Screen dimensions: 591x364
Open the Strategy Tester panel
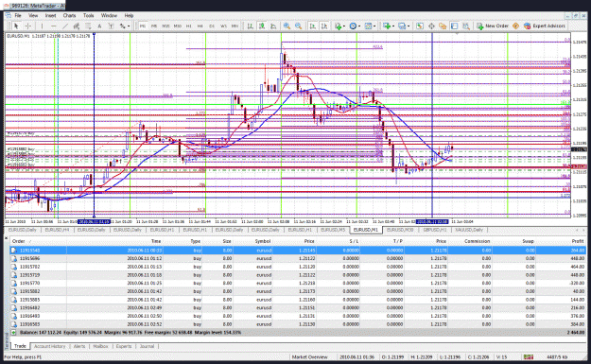click(x=466, y=26)
